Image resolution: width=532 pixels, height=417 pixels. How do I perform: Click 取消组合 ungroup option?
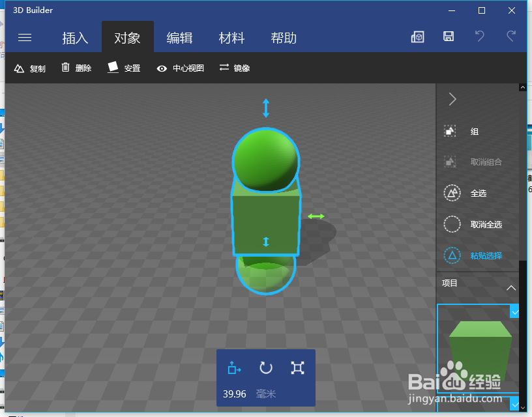[473, 162]
